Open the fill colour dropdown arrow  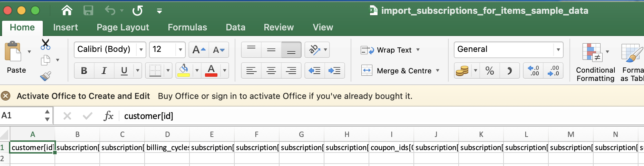point(197,71)
